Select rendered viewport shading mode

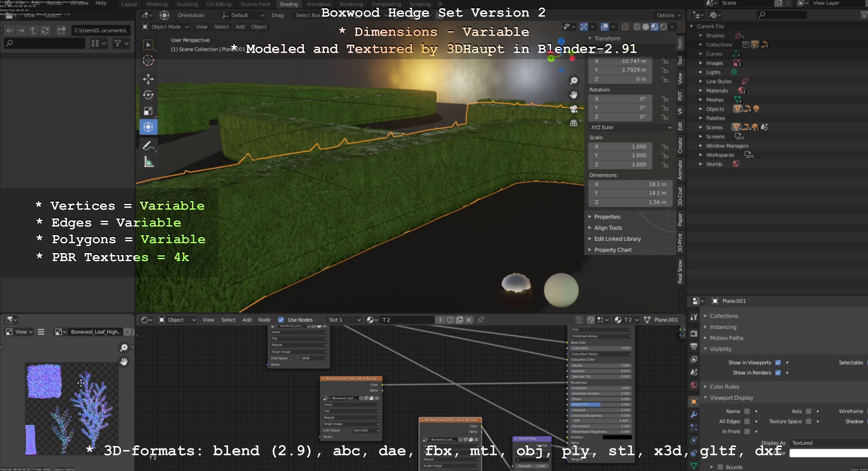point(663,27)
